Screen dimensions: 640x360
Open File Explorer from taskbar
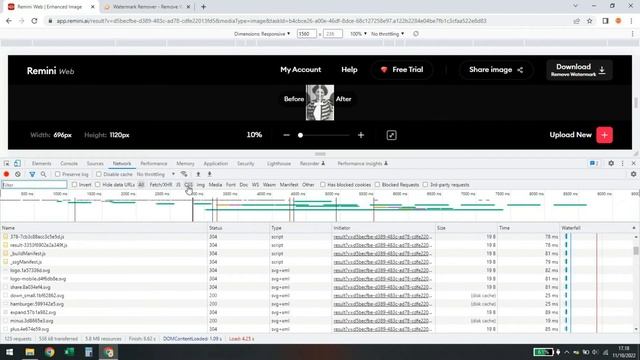click(x=30, y=352)
